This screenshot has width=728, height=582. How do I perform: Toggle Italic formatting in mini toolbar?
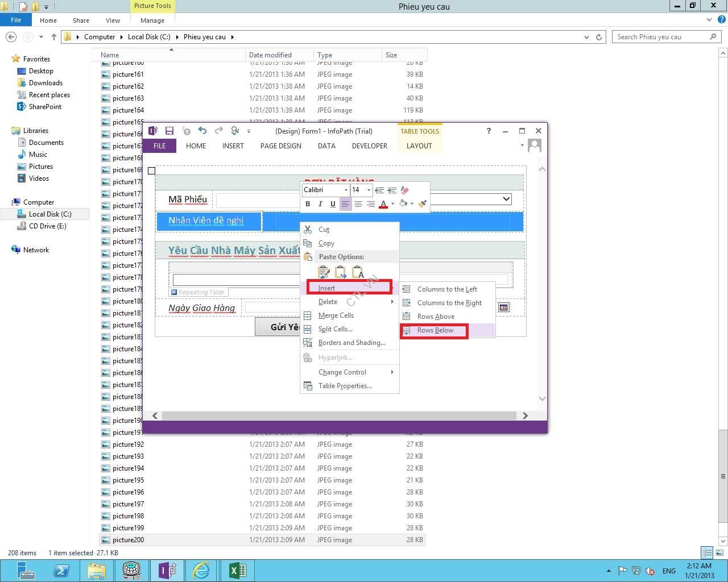pyautogui.click(x=320, y=204)
